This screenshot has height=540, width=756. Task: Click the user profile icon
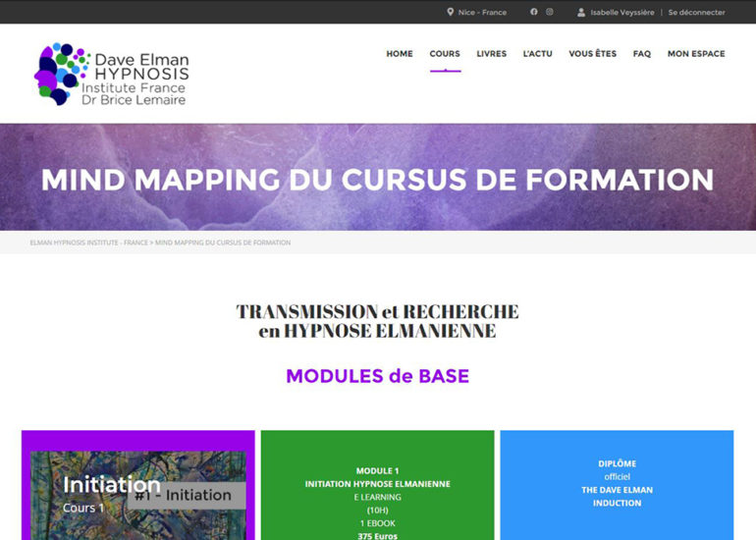click(581, 12)
